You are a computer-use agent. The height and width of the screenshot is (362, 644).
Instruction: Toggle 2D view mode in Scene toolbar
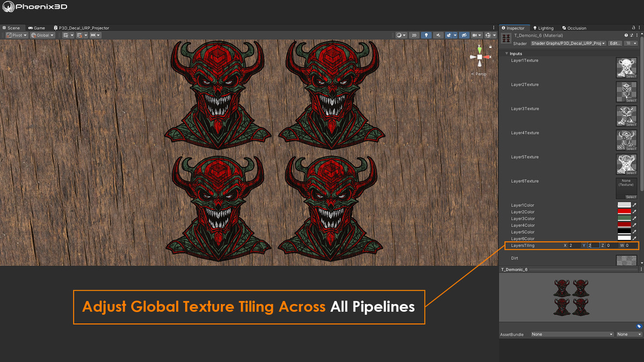click(414, 35)
